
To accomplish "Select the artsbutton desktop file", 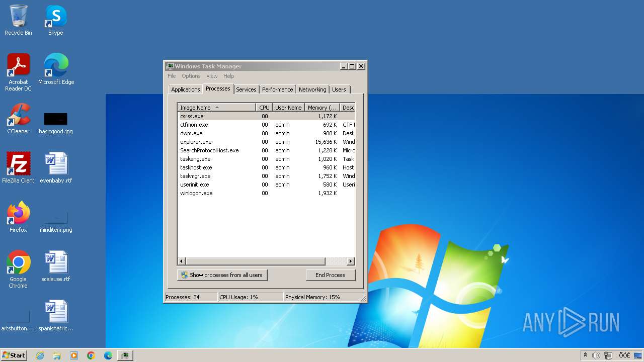I will (18, 322).
